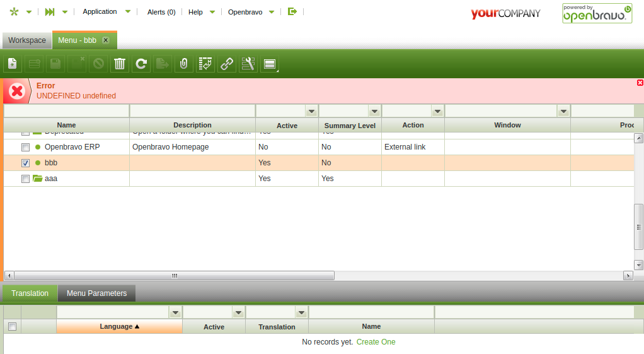Click the Save and Close icon
The image size is (644, 354).
coord(77,64)
